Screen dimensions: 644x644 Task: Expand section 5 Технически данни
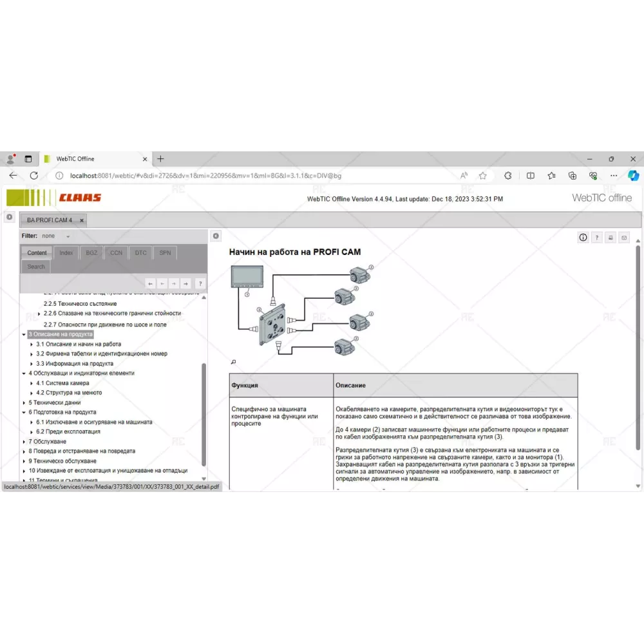coord(24,402)
